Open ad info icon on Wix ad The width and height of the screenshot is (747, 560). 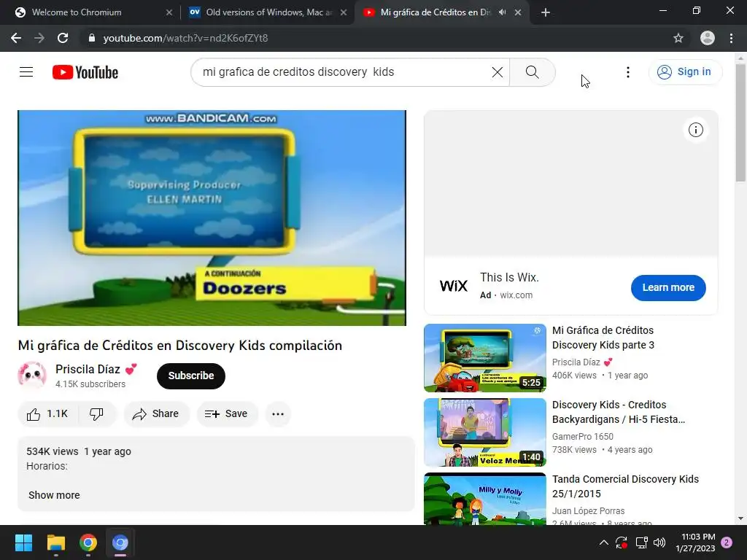[x=695, y=130]
